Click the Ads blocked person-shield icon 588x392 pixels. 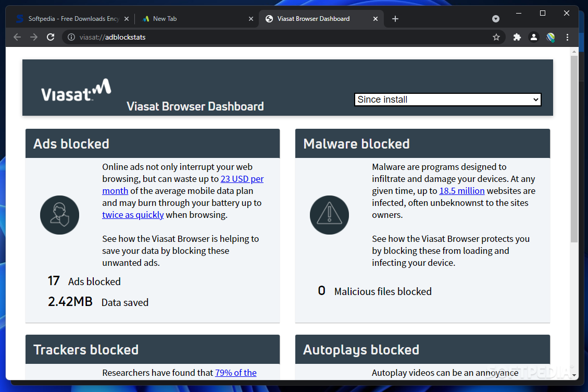[59, 215]
